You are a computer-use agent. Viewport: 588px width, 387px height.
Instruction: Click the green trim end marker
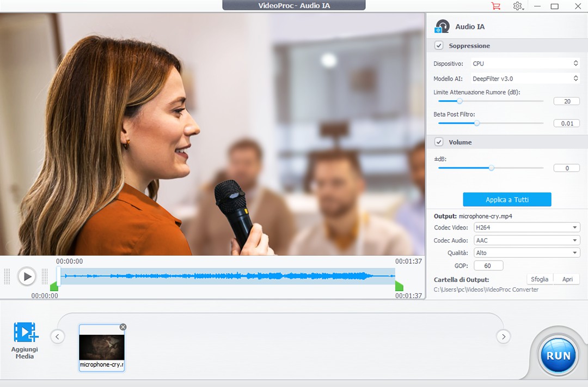pos(399,286)
